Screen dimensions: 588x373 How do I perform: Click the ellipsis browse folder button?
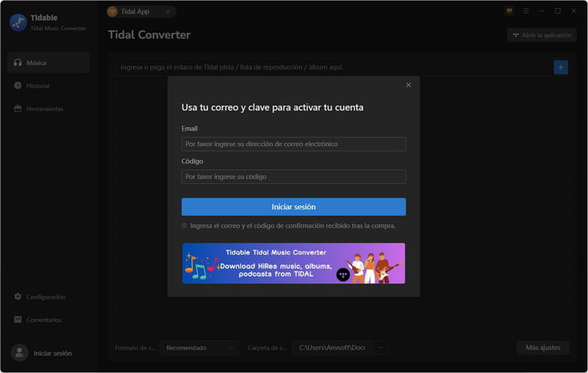(381, 348)
